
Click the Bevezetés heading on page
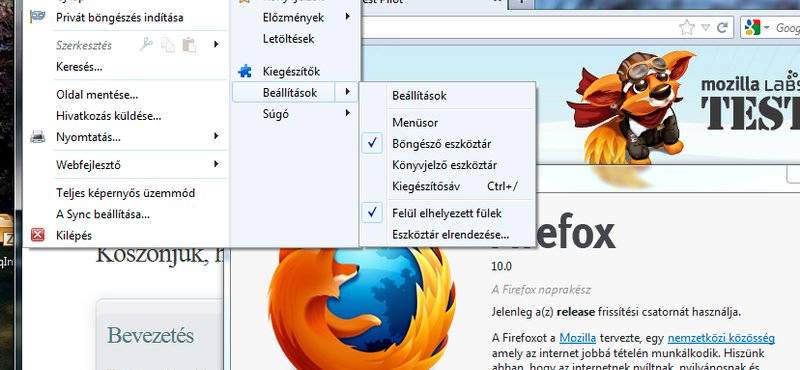tap(151, 335)
